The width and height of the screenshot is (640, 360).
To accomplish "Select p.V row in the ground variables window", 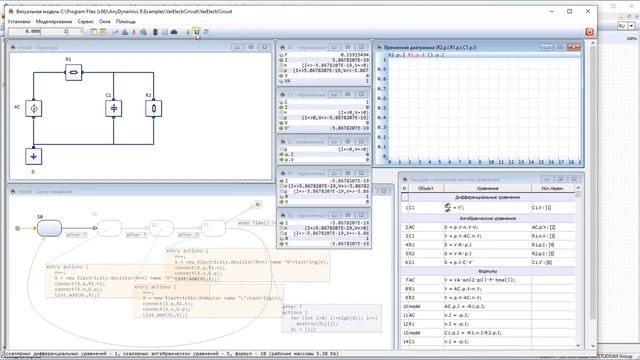I will click(x=324, y=160).
